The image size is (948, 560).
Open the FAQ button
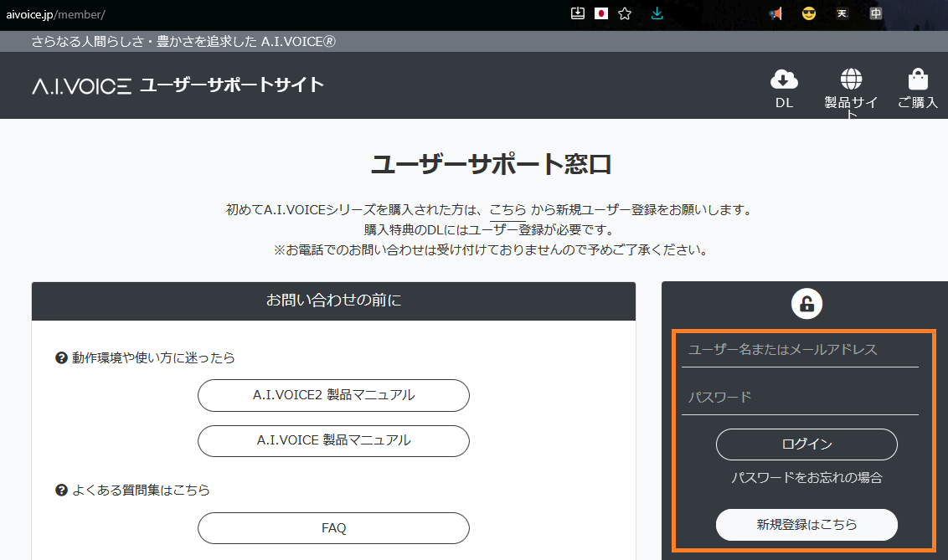334,528
